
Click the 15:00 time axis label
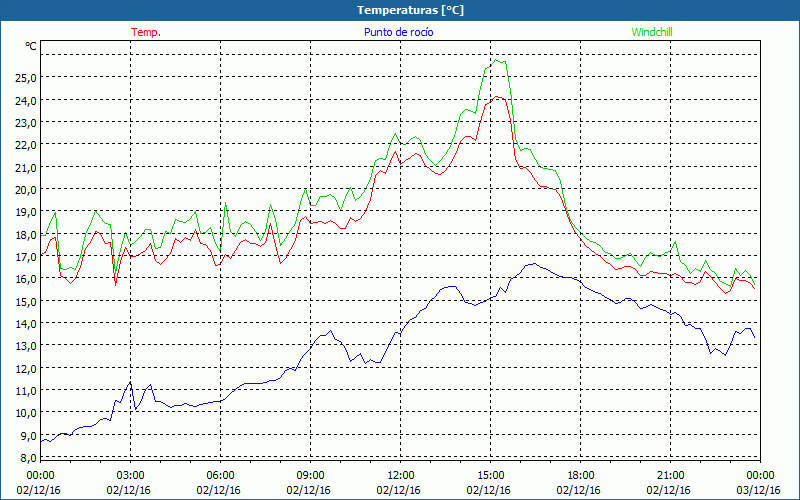(491, 476)
